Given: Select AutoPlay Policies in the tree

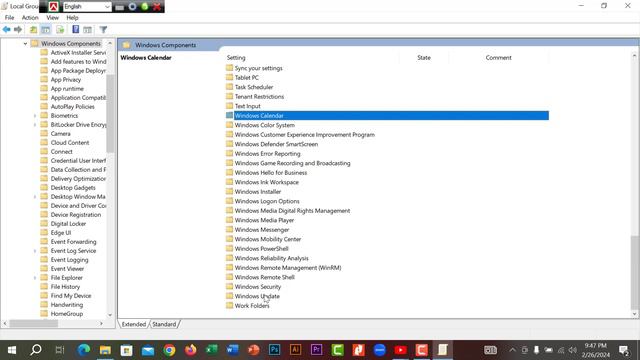Looking at the screenshot, I should coord(72,107).
